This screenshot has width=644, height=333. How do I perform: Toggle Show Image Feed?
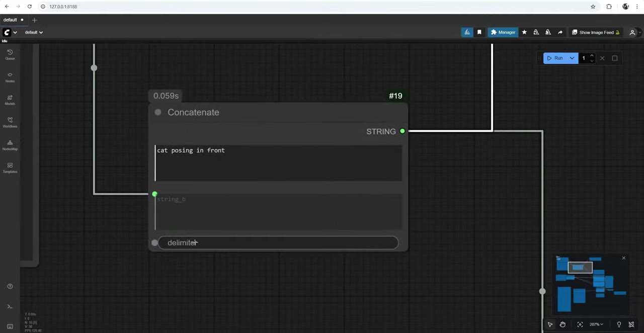coord(596,32)
